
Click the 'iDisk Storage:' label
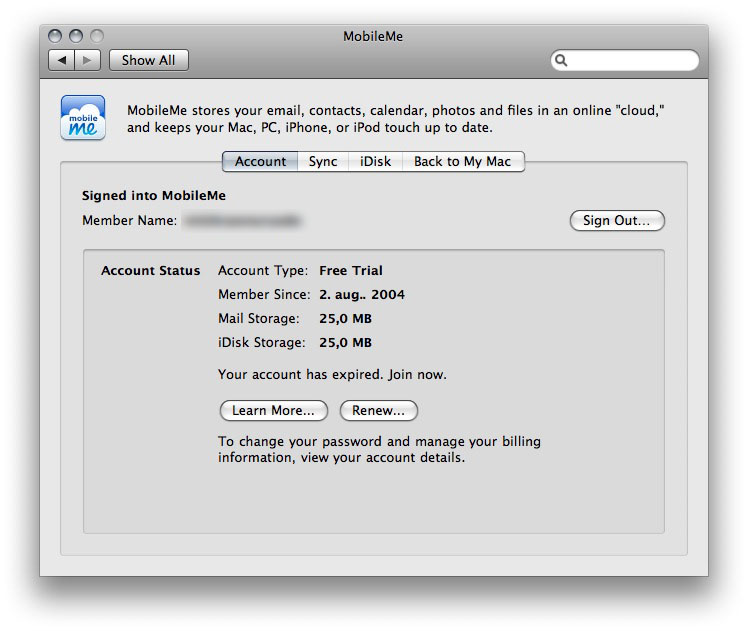pyautogui.click(x=261, y=343)
